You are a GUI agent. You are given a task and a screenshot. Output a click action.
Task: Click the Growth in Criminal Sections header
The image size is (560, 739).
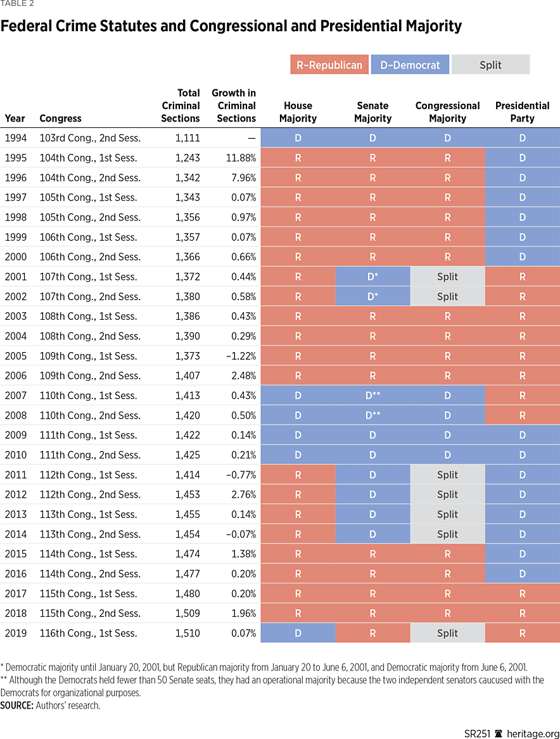[x=234, y=106]
